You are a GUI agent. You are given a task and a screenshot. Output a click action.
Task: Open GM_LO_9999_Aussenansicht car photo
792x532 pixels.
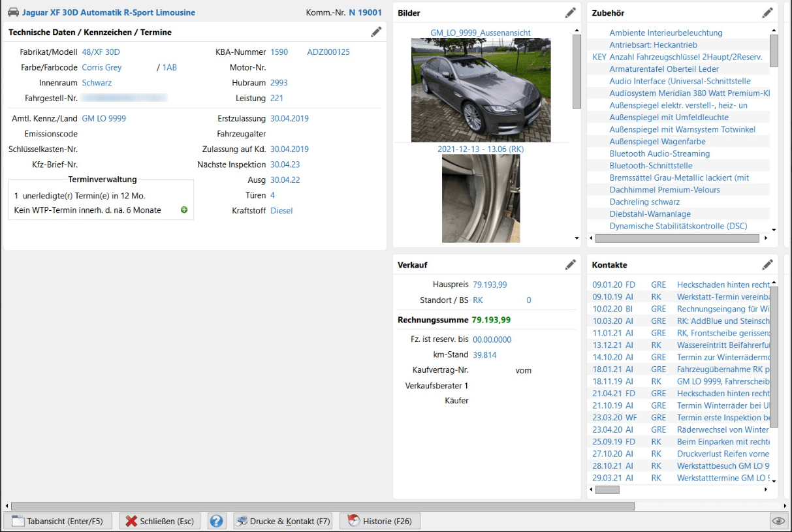coord(481,89)
